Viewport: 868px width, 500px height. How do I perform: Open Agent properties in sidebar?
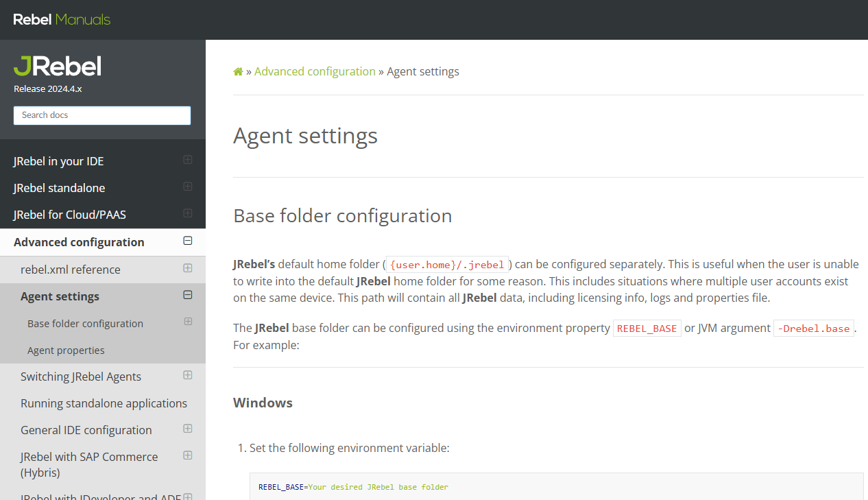click(x=66, y=350)
